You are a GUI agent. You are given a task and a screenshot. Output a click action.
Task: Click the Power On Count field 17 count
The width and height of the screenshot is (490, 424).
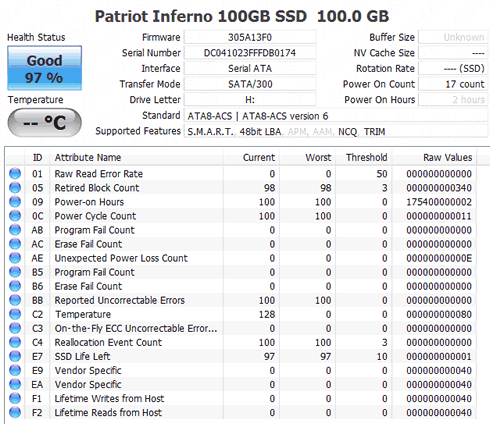coord(453,84)
